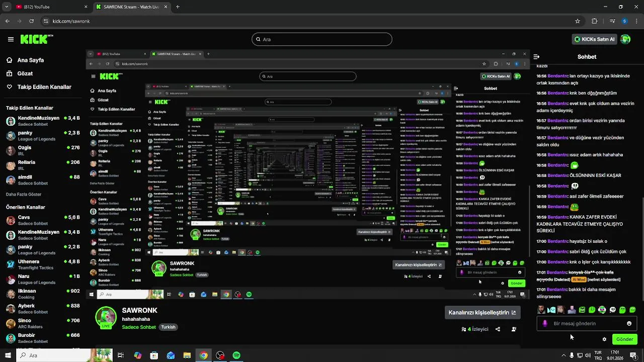Viewport: 644px width, 362px height.
Task: Click the large Kanalınızı kişiselleştirin button
Action: click(482, 312)
